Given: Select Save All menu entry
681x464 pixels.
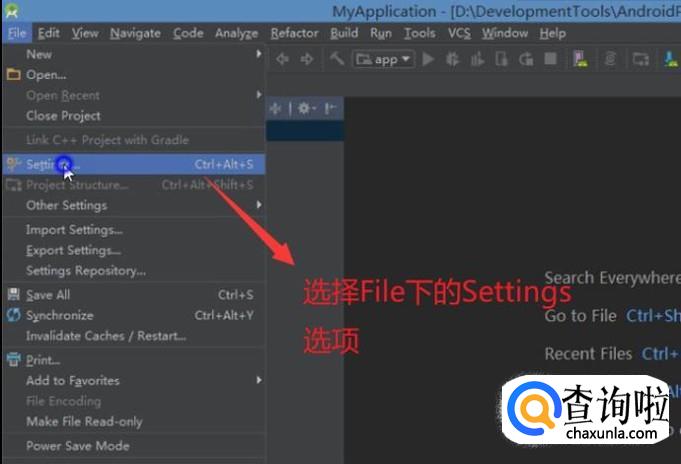Looking at the screenshot, I should point(134,295).
